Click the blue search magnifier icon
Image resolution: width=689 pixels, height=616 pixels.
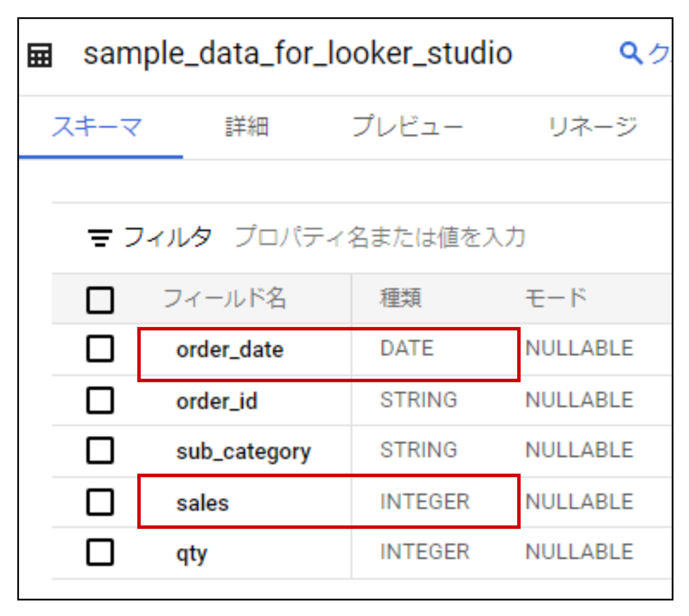(x=631, y=53)
